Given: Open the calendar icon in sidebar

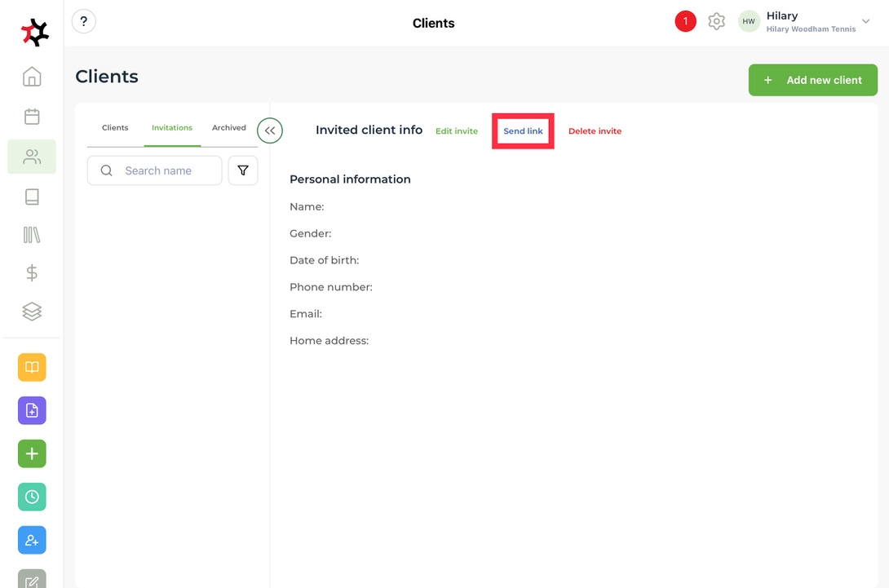Looking at the screenshot, I should (32, 117).
